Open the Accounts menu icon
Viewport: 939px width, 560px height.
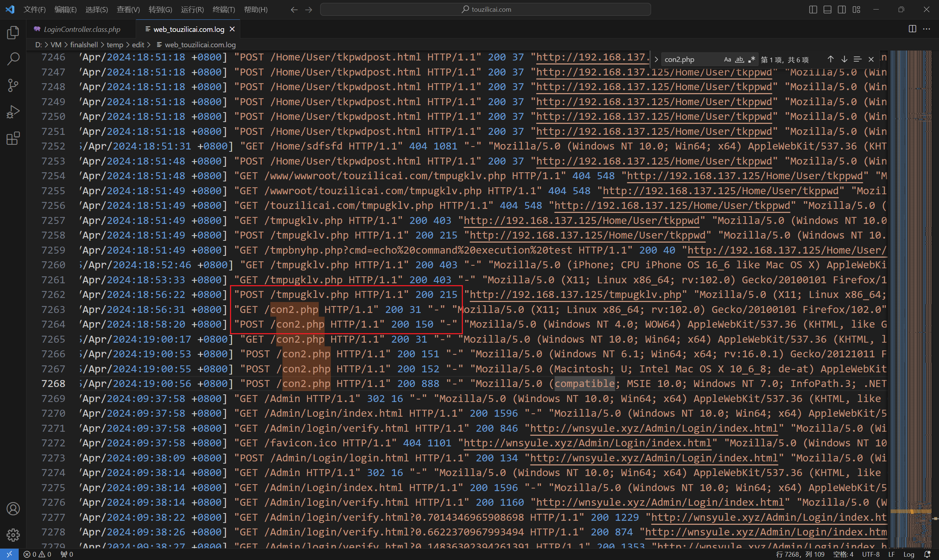[x=13, y=509]
